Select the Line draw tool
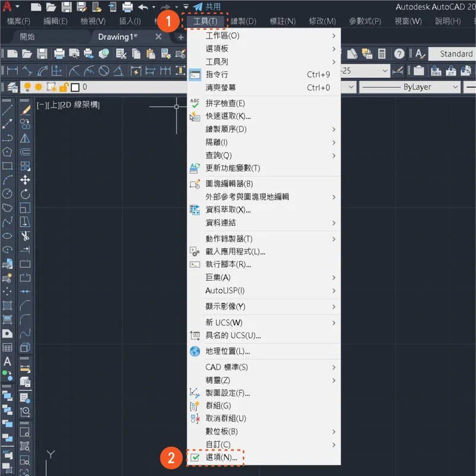 tap(7, 109)
